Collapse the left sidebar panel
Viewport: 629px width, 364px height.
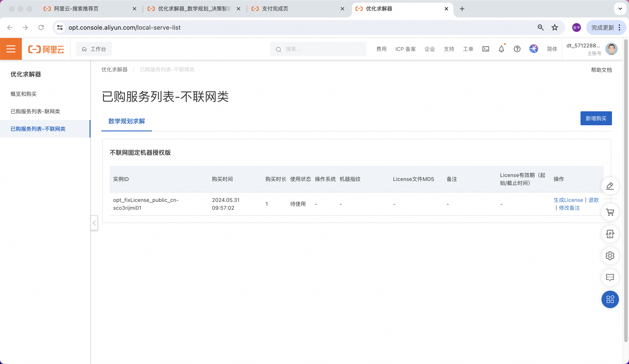tap(94, 223)
